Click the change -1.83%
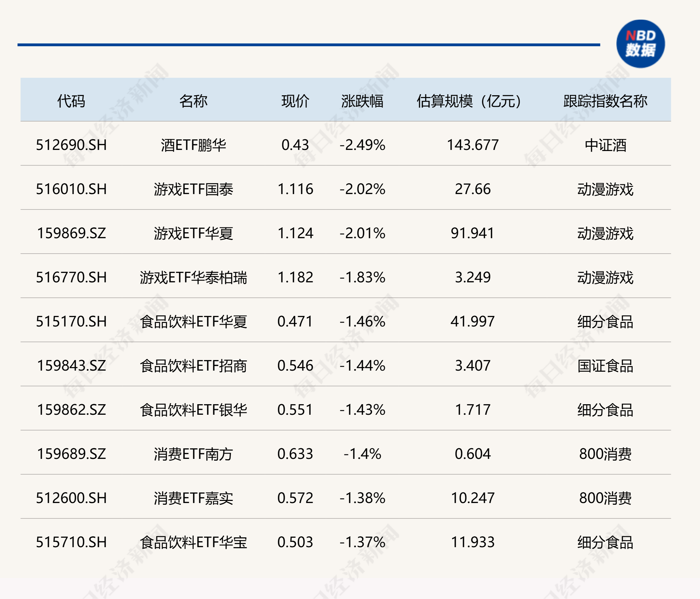This screenshot has width=700, height=599. (x=362, y=277)
